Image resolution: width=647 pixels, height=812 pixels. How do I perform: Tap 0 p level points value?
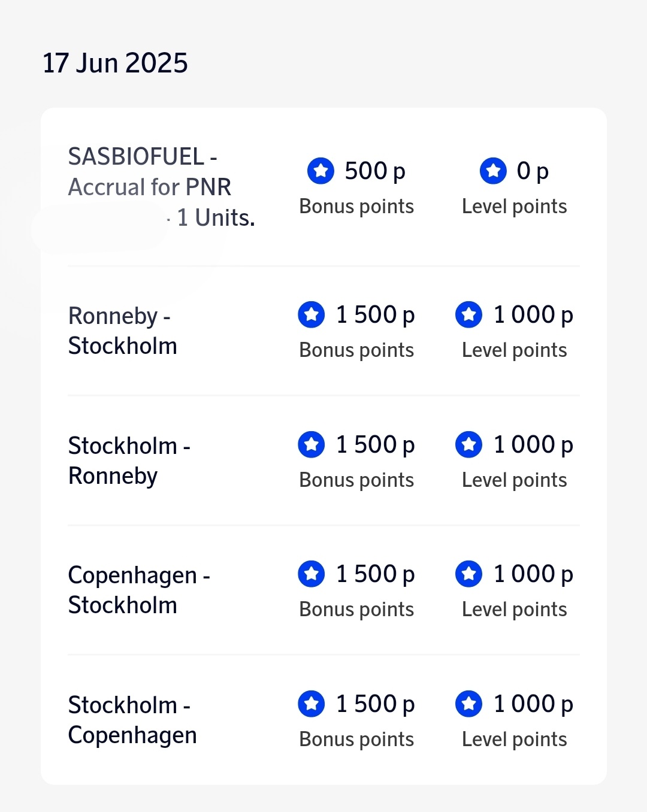point(533,171)
